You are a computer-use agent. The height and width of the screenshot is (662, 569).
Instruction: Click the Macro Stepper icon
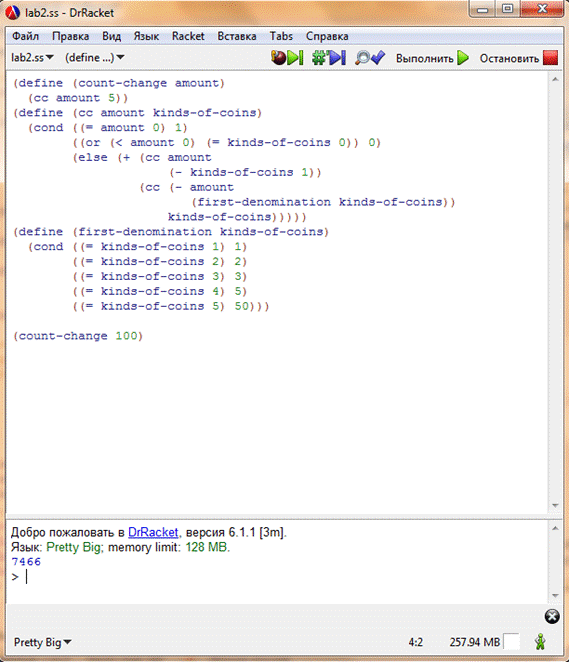coord(329,57)
